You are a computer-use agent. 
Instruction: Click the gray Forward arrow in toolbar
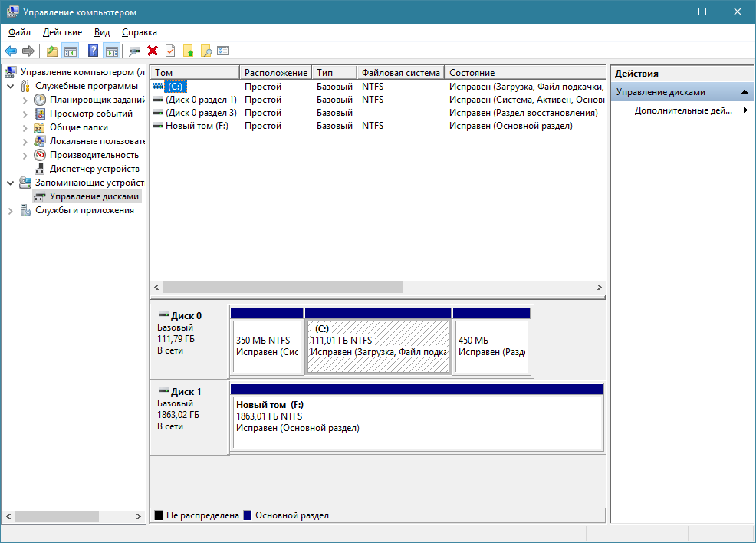tap(28, 51)
